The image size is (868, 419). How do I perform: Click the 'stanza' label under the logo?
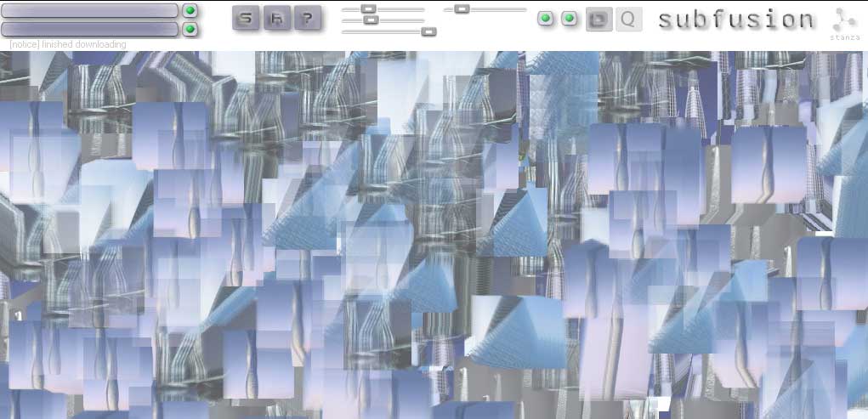(842, 38)
